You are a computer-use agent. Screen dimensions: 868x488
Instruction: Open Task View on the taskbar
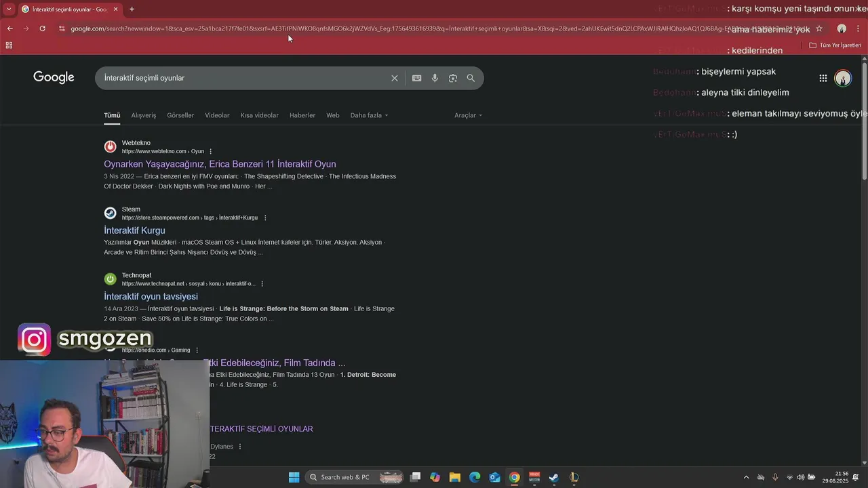pyautogui.click(x=416, y=477)
